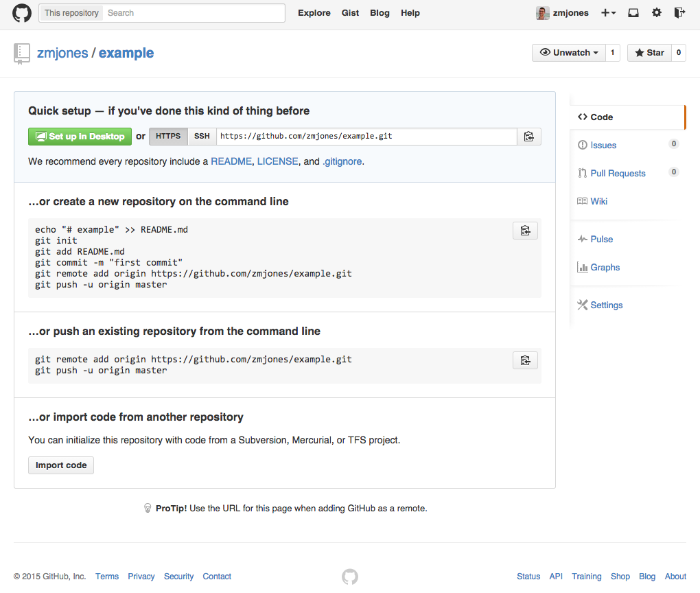Copy the push existing repository commands

point(525,360)
